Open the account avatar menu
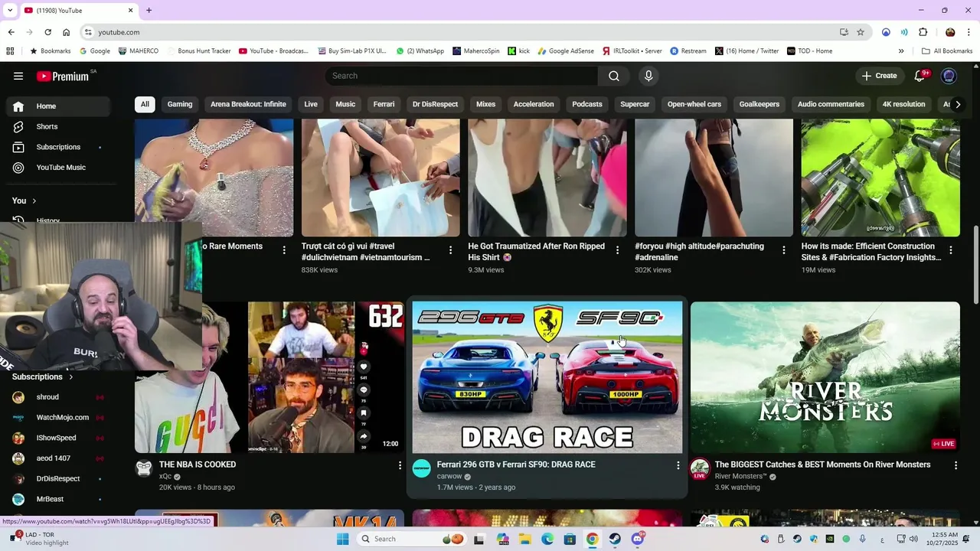Image resolution: width=980 pixels, height=551 pixels. point(949,76)
